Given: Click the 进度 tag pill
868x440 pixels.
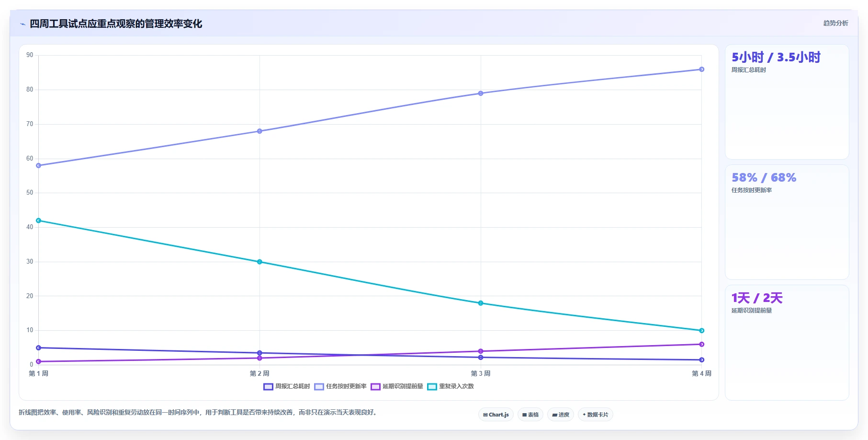Looking at the screenshot, I should pos(561,415).
